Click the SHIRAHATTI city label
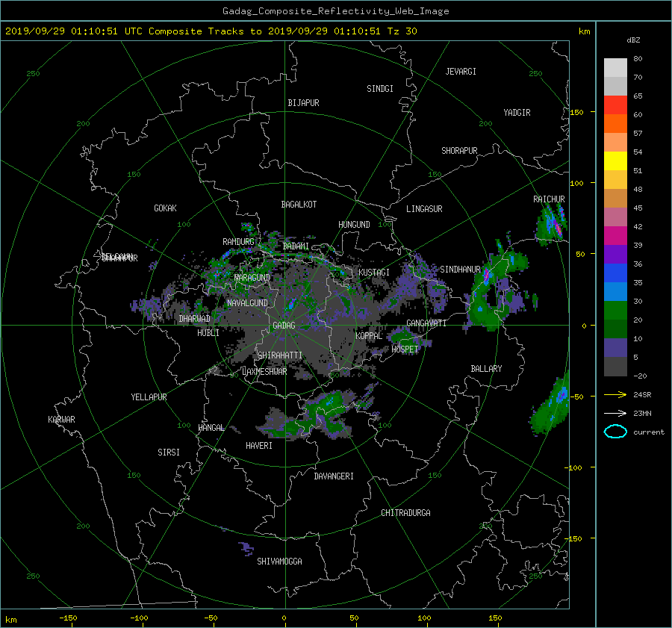Image resolution: width=672 pixels, height=628 pixels. coord(280,355)
